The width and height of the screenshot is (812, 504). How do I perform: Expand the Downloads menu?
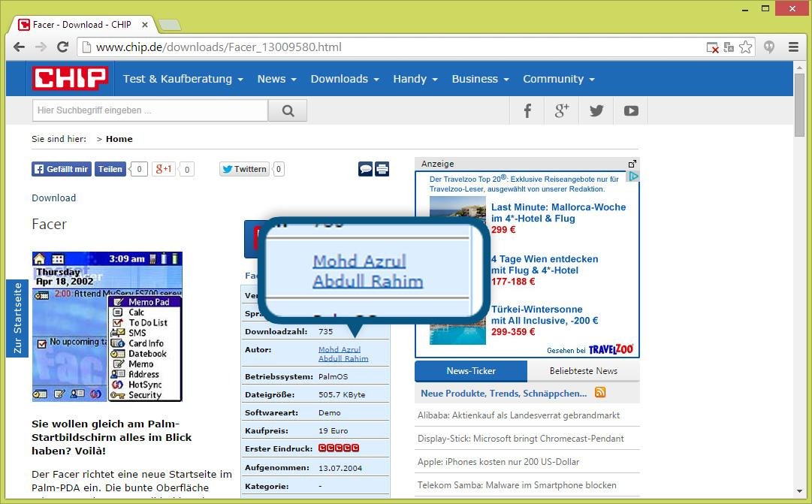click(x=345, y=79)
